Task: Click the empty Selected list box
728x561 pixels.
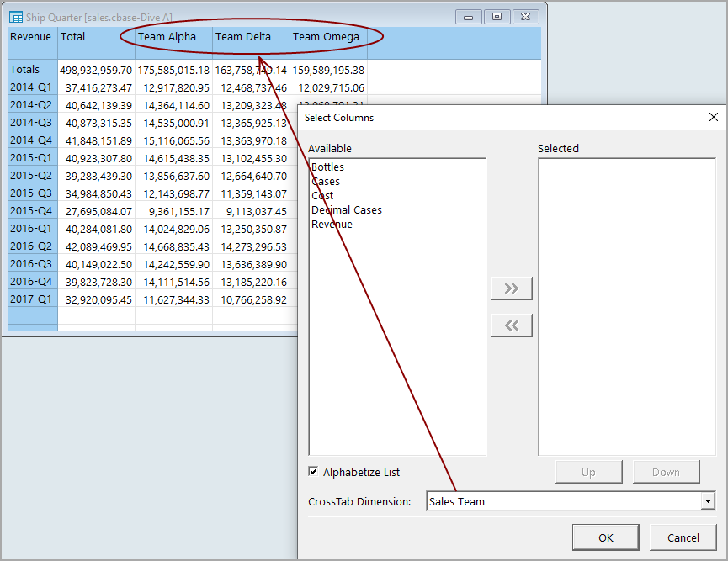Action: [626, 307]
